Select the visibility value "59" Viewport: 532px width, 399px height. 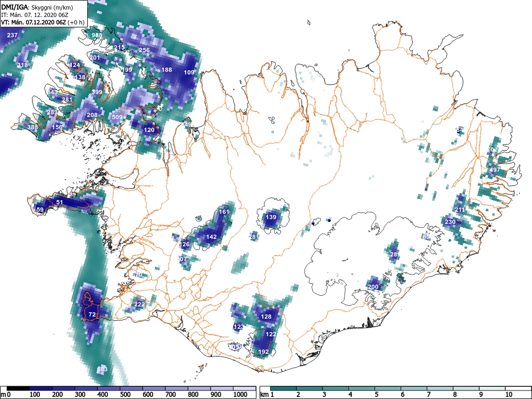pos(40,210)
